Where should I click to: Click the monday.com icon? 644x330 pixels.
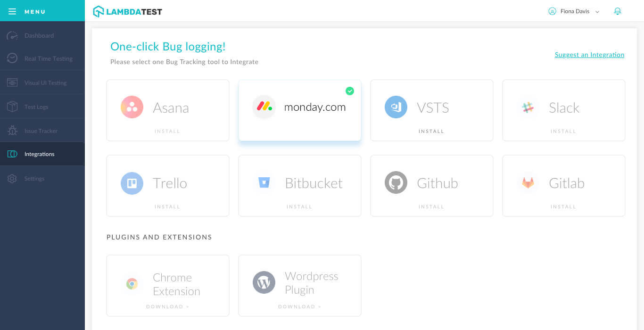point(264,107)
